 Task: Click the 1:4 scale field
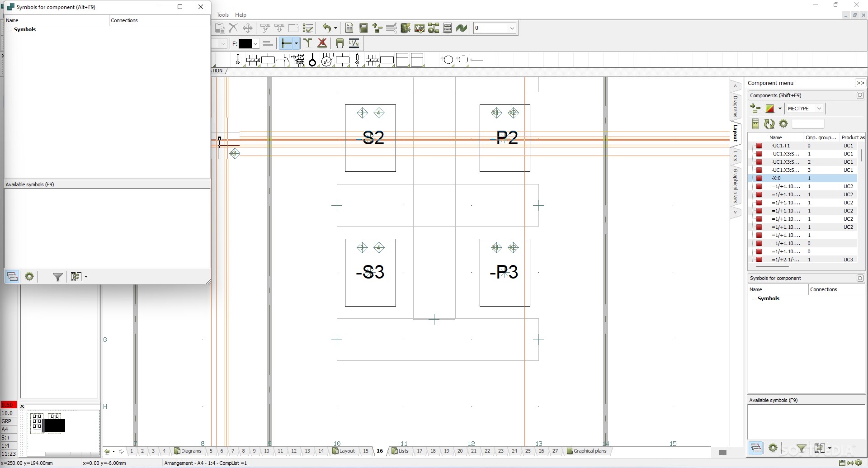tap(9, 445)
